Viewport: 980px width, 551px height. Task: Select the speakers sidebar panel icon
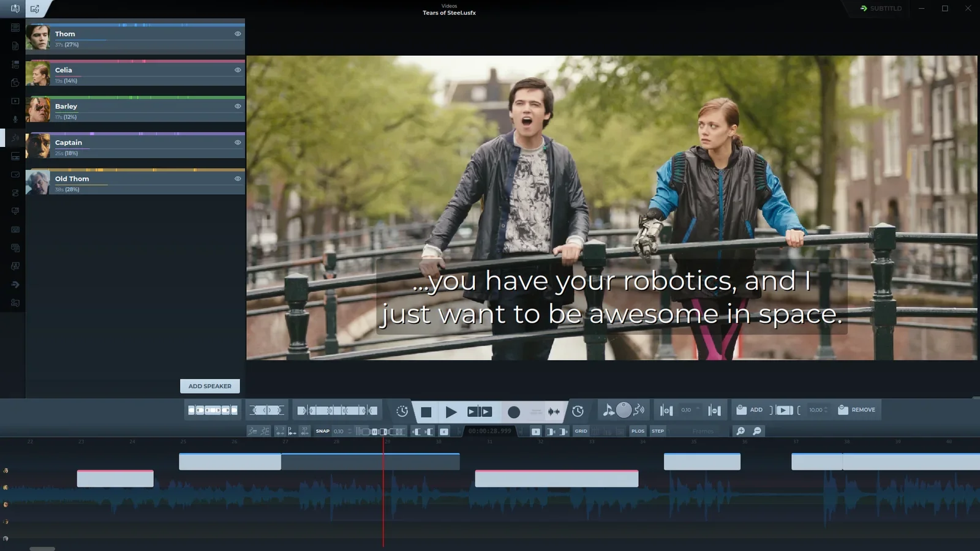[15, 138]
